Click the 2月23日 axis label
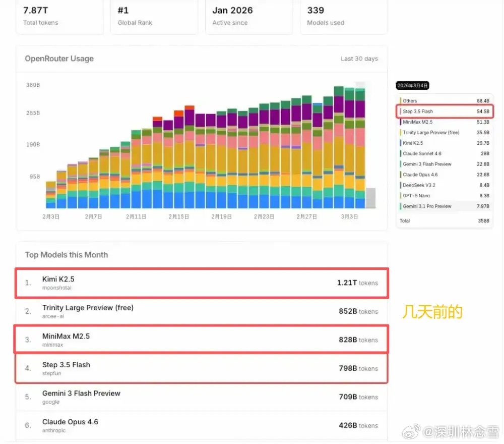 click(264, 216)
